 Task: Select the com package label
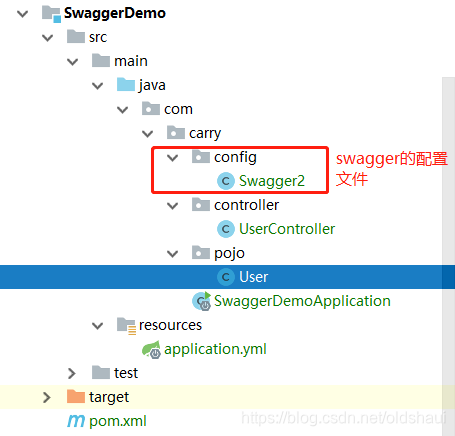(x=178, y=109)
